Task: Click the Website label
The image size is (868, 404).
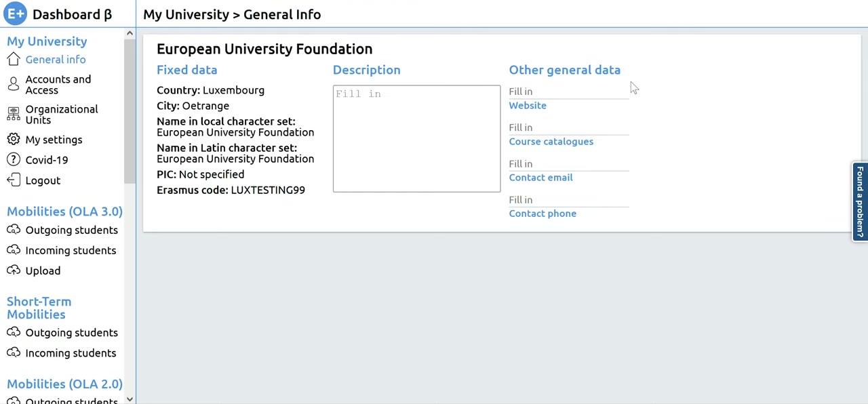Action: 528,106
